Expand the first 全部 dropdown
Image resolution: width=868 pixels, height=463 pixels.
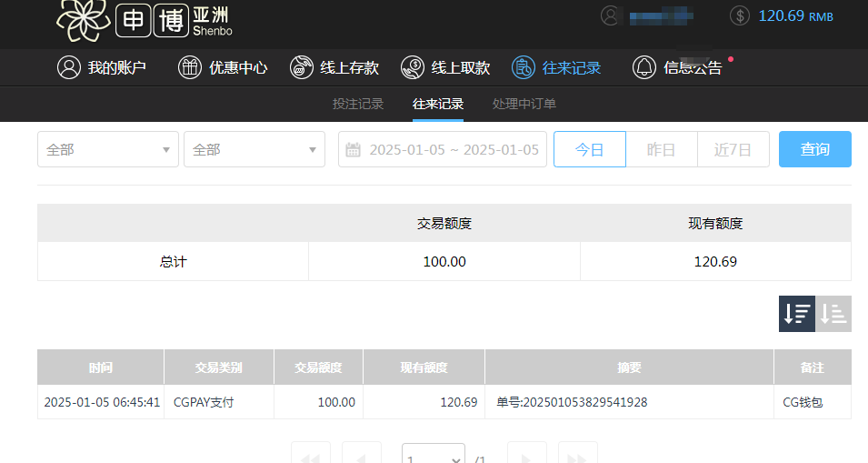(x=108, y=150)
